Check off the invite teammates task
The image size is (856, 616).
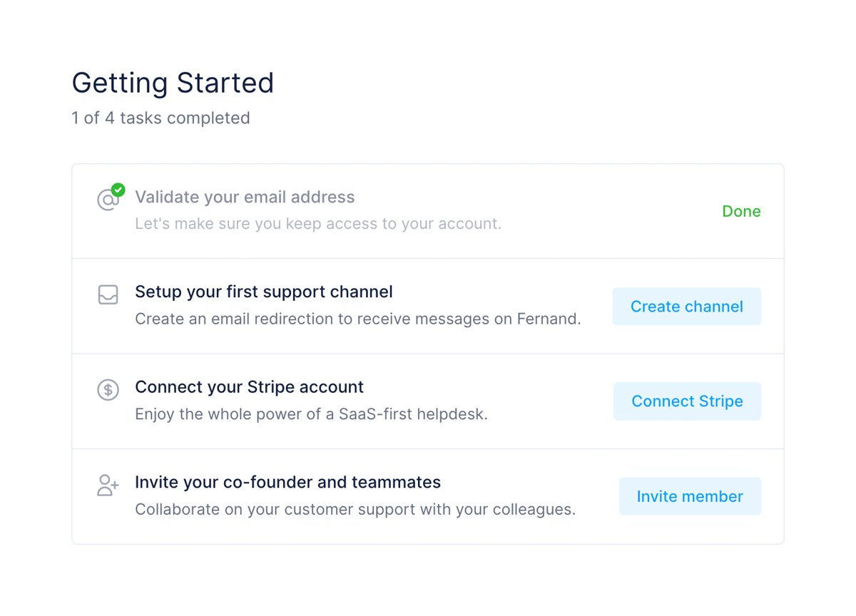tap(690, 496)
